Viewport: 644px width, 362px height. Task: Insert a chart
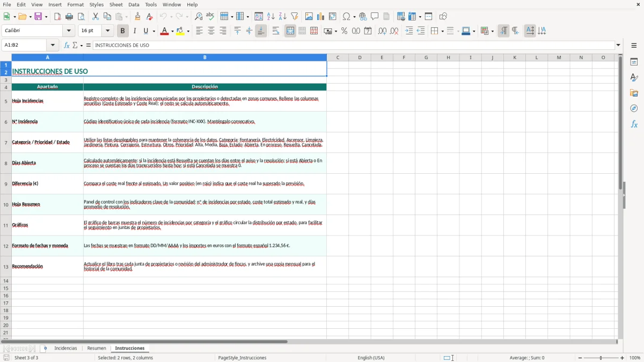click(321, 17)
